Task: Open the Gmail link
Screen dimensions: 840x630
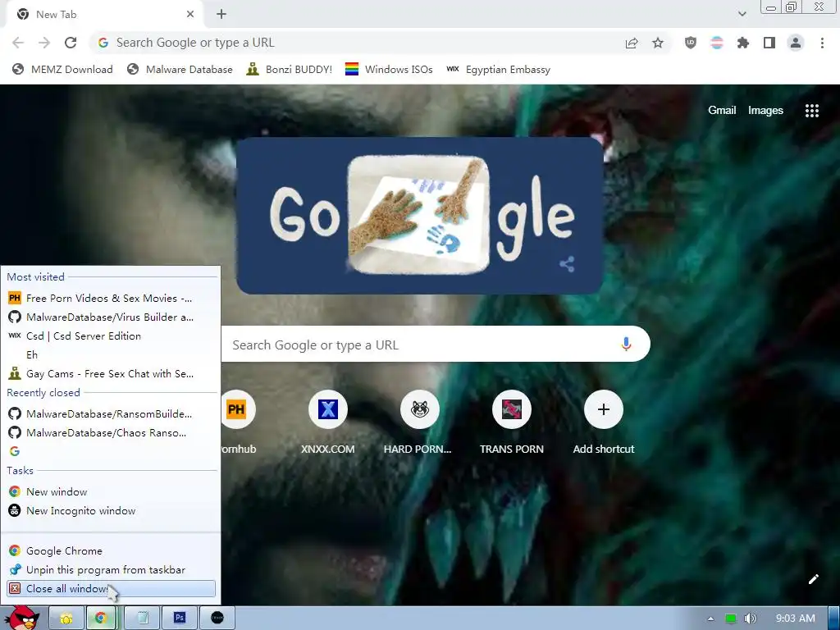Action: point(722,111)
